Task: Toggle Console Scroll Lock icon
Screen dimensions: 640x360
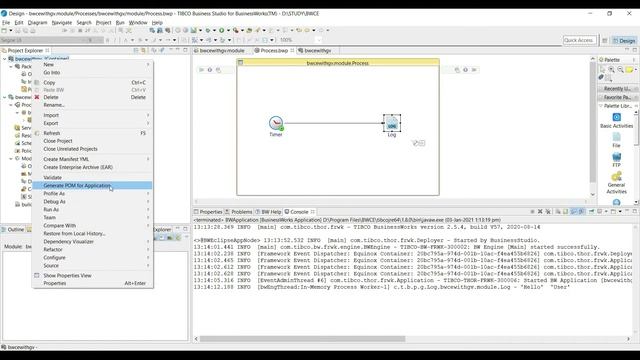Action: 565,211
